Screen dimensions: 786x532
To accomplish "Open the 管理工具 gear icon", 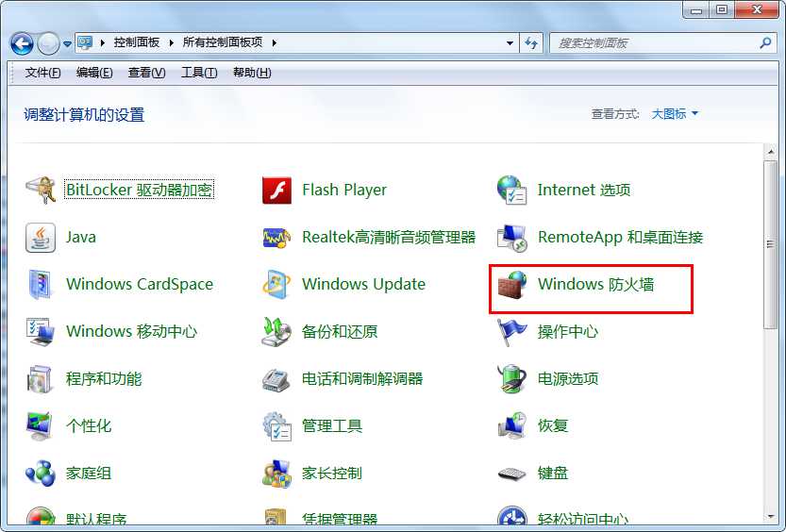I will click(x=276, y=426).
